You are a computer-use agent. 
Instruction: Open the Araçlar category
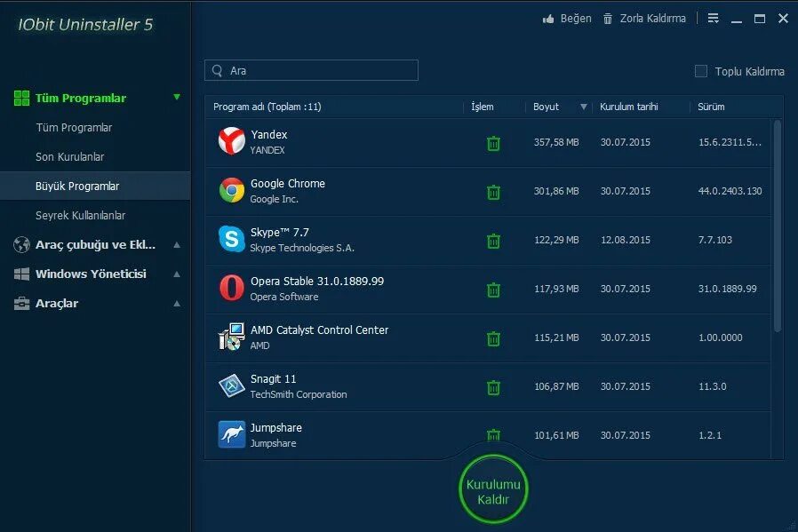(x=57, y=304)
